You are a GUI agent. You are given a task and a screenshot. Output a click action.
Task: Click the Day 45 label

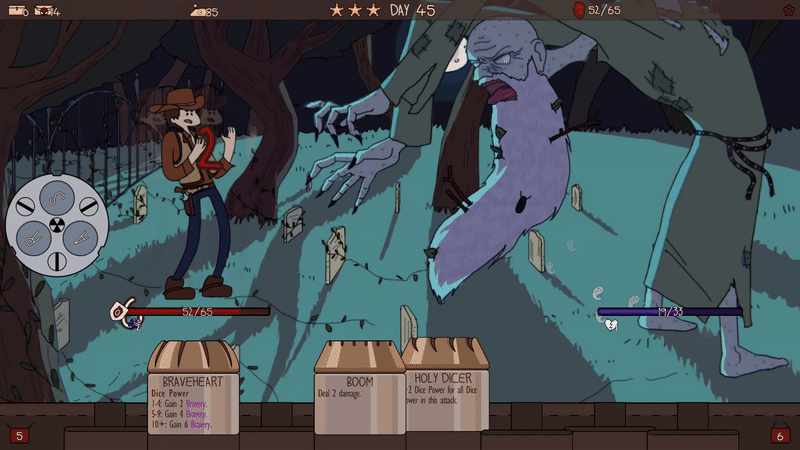click(412, 10)
